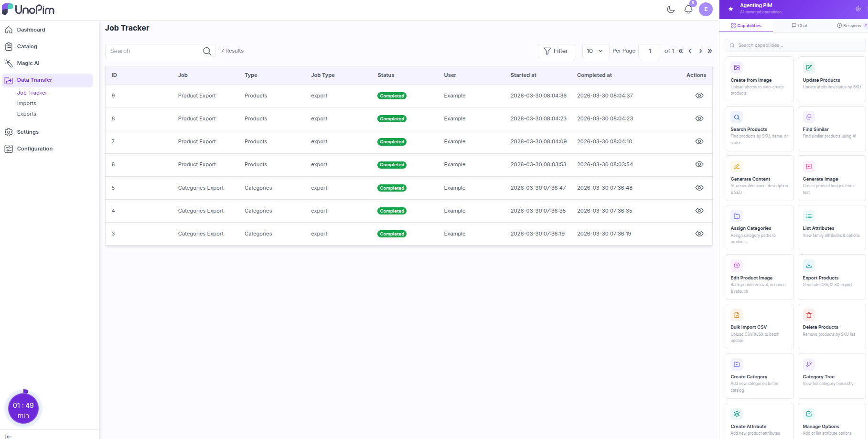
Task: Click the UnoPim logo
Action: pos(28,9)
